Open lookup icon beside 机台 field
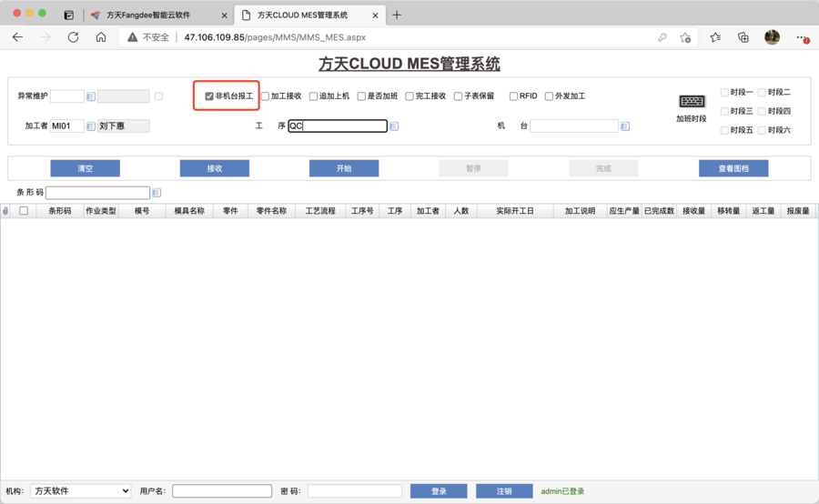 (625, 126)
